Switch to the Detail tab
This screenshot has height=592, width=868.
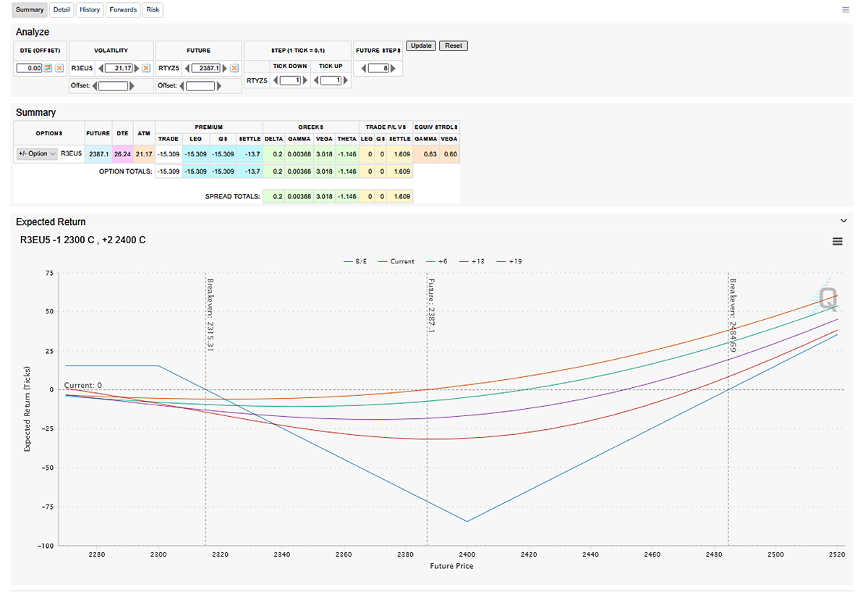(61, 10)
